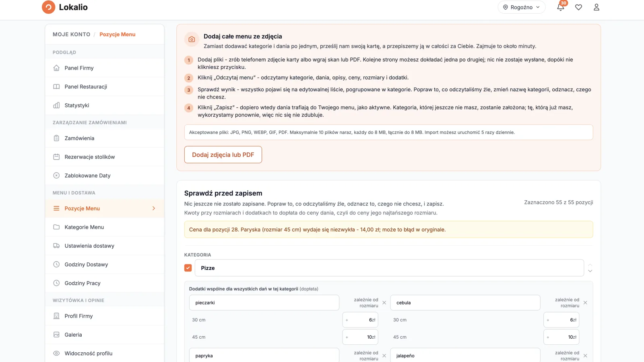This screenshot has width=644, height=362.
Task: Go to Zamówienia in the sidebar
Action: point(105,138)
